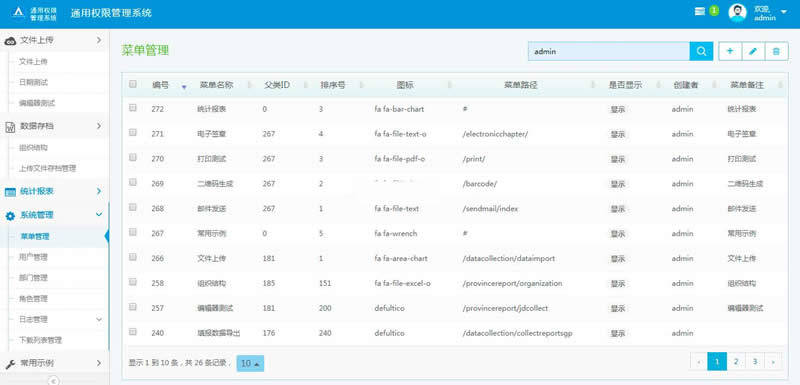Open 菜单管理 in the sidebar
This screenshot has height=385, width=800.
(34, 237)
